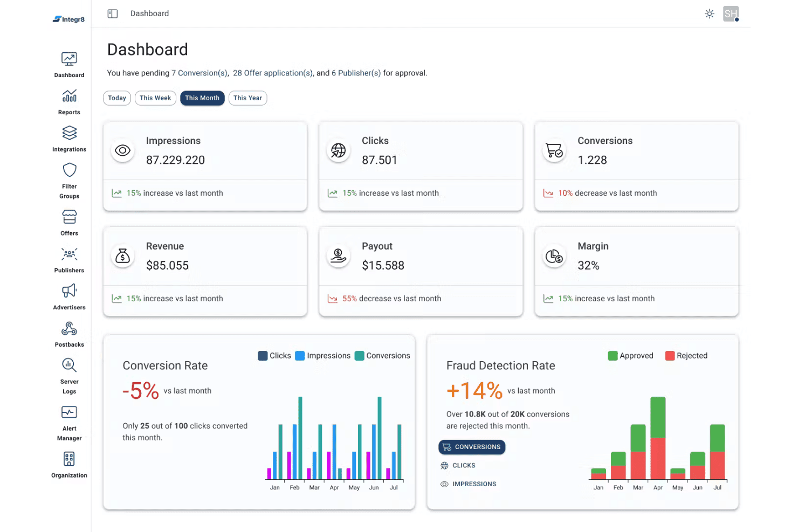Select the Today time range
This screenshot has height=532, width=798.
click(117, 98)
